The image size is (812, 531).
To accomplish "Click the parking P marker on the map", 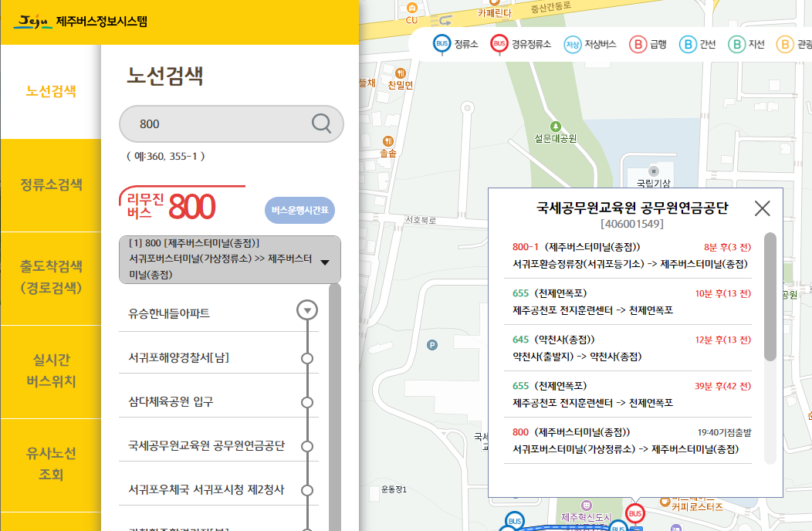I will point(432,345).
